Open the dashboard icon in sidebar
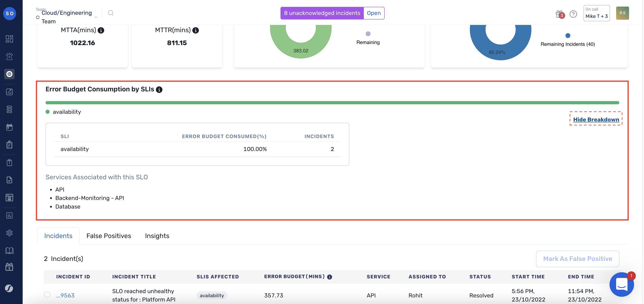 point(10,39)
